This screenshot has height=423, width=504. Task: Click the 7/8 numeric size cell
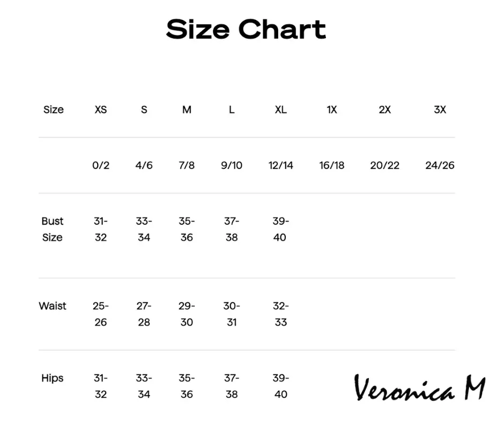(x=187, y=165)
